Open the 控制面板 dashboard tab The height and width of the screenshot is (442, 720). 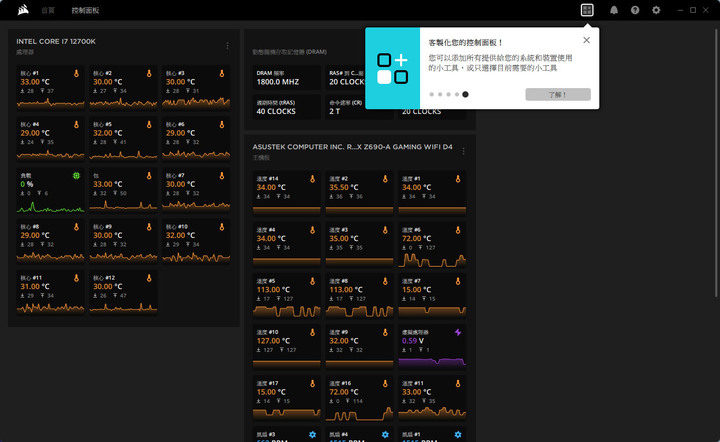[x=85, y=10]
